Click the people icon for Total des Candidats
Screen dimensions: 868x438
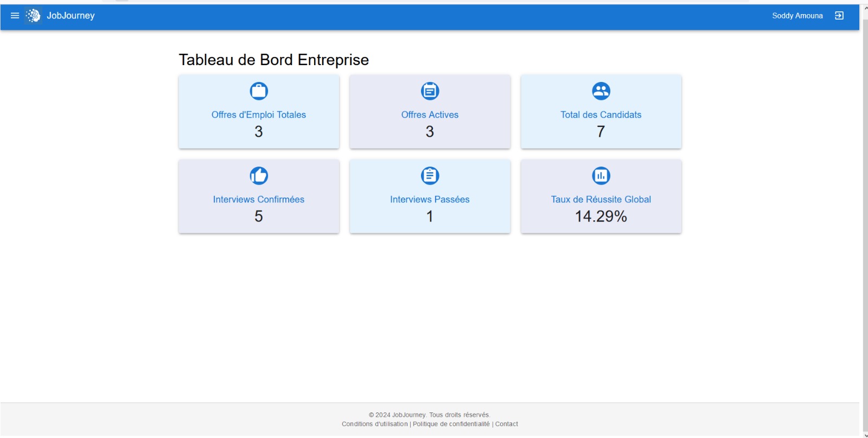tap(601, 91)
